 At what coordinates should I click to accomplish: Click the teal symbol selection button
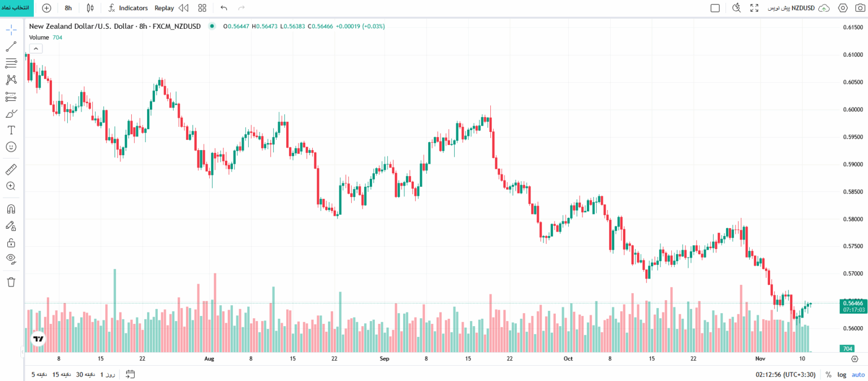click(x=17, y=8)
